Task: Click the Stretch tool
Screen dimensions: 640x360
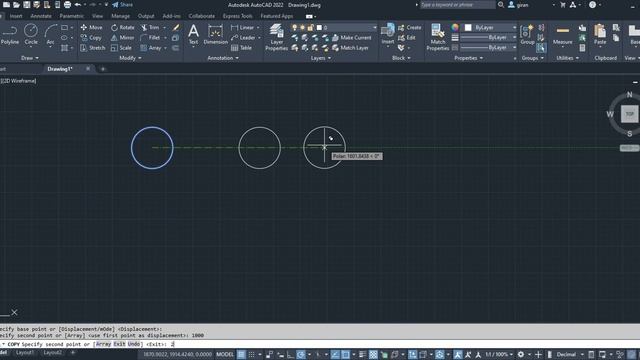Action: (93, 48)
